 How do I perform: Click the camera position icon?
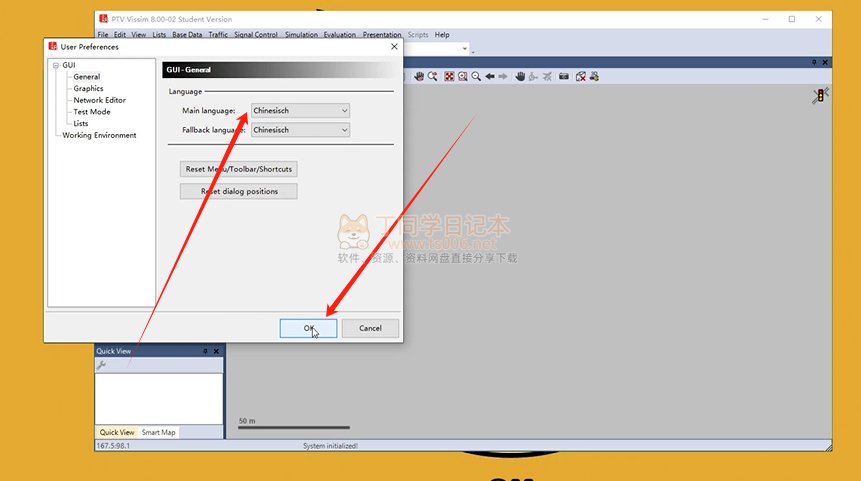(x=564, y=76)
